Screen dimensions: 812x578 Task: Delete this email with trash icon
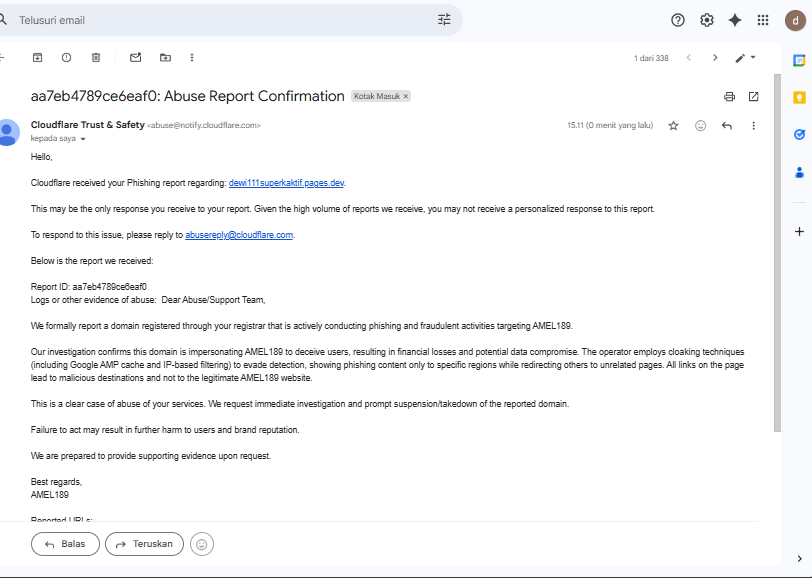[x=96, y=57]
